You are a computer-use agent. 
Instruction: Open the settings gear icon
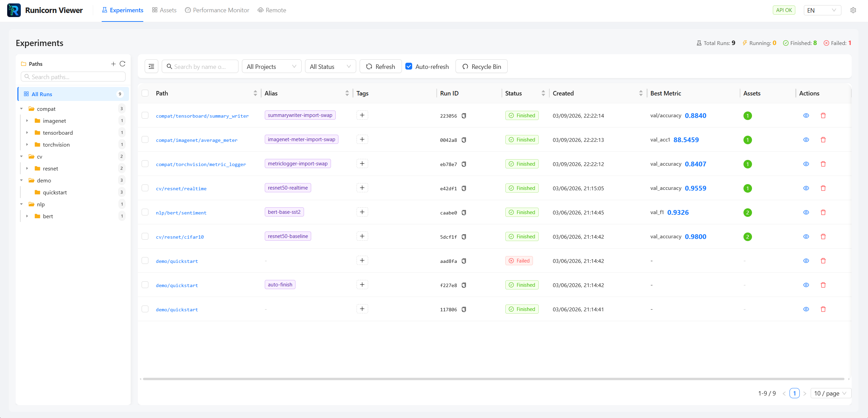click(853, 10)
